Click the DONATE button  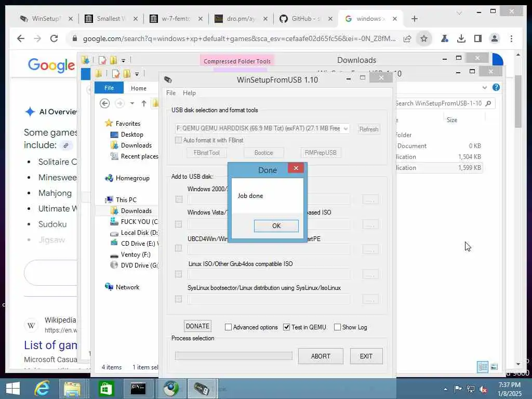[197, 326]
